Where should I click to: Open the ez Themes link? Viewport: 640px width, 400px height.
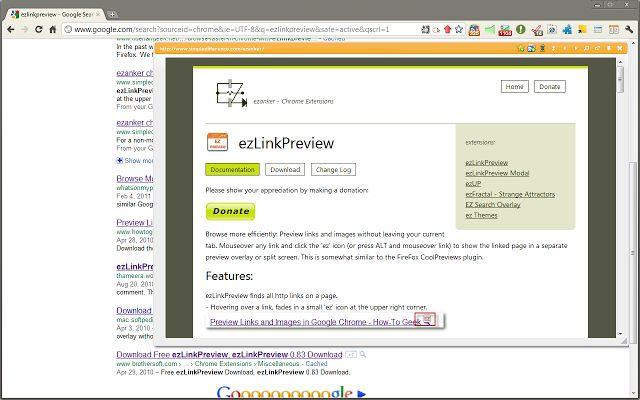(x=481, y=215)
